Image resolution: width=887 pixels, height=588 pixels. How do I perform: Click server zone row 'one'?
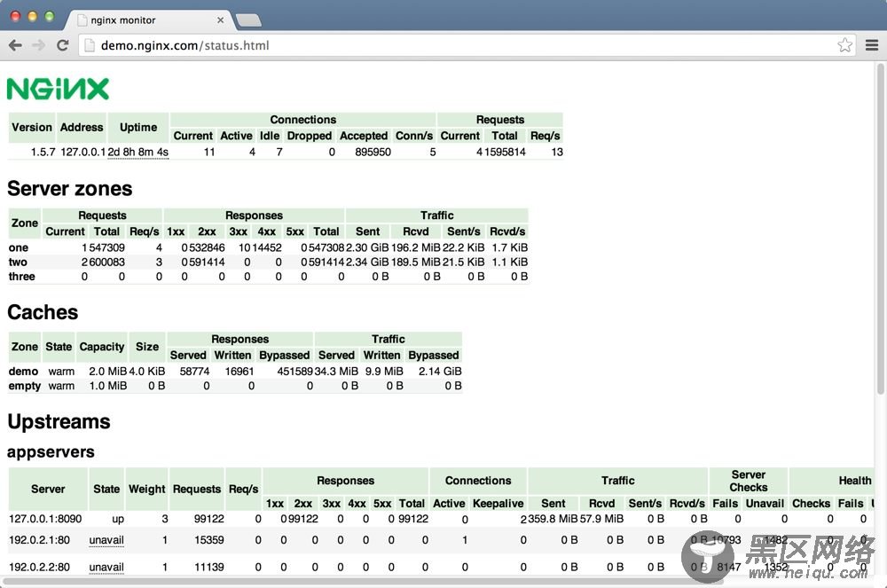coord(268,247)
